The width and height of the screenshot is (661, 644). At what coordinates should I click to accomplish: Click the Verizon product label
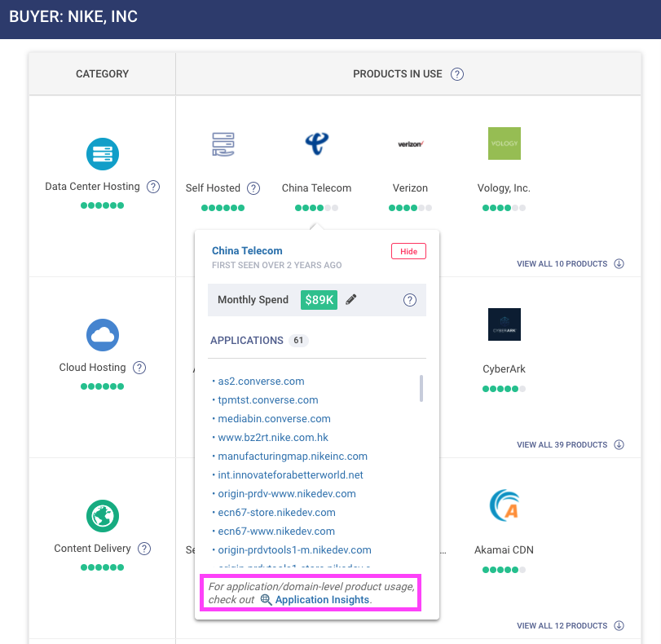pyautogui.click(x=410, y=188)
